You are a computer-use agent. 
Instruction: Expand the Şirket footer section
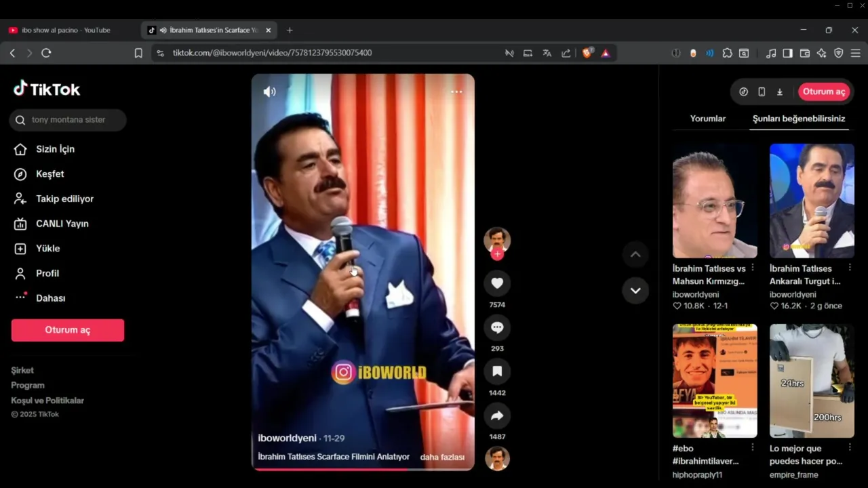[x=22, y=370]
